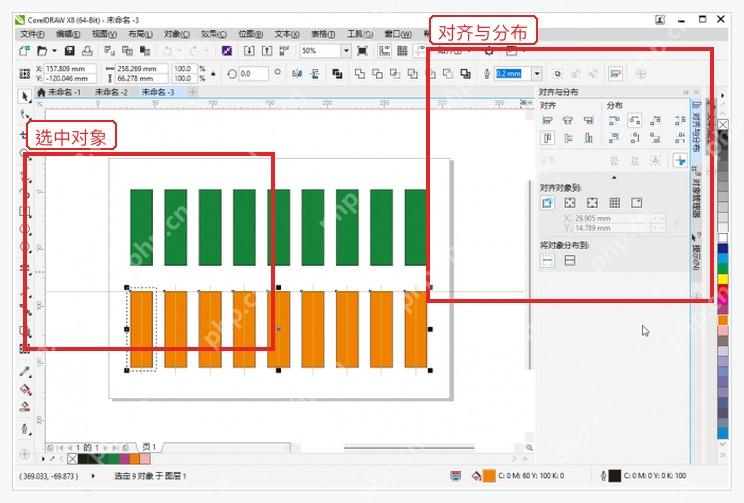
Task: Click the rotation angle field 0.0
Action: 253,74
